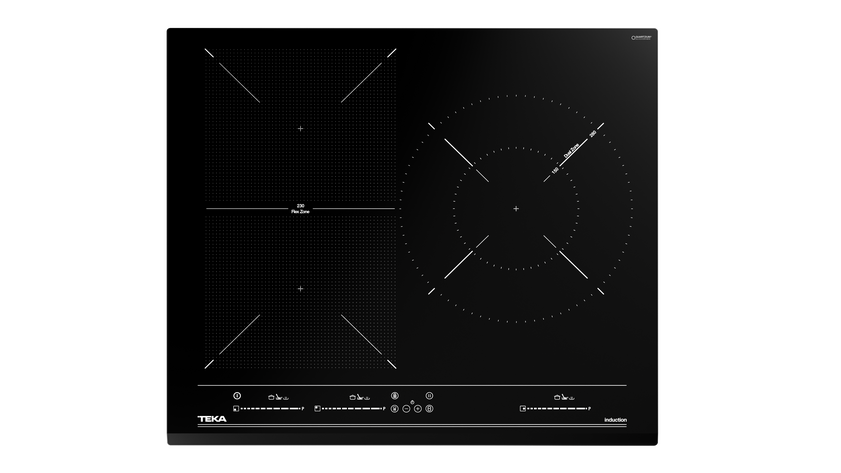Select the frying pan function icon for the left zone
Screen dimensions: 841x473
click(278, 397)
